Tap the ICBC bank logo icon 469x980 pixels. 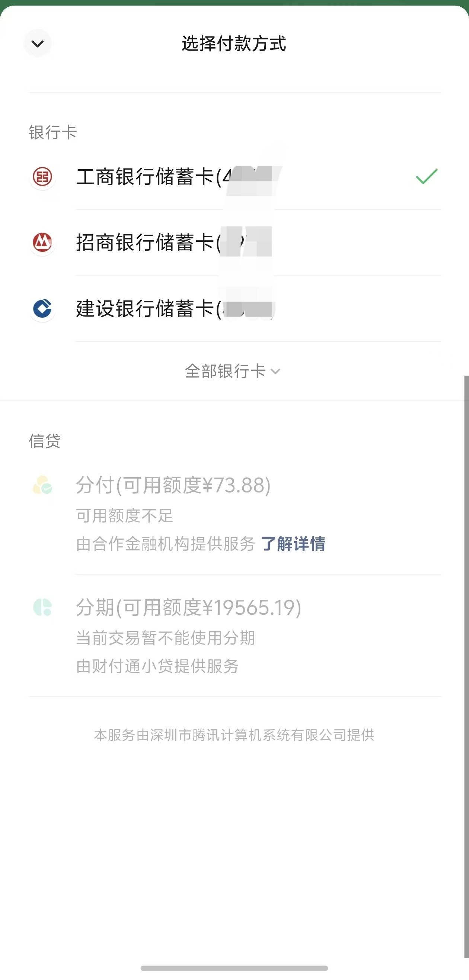coord(42,177)
